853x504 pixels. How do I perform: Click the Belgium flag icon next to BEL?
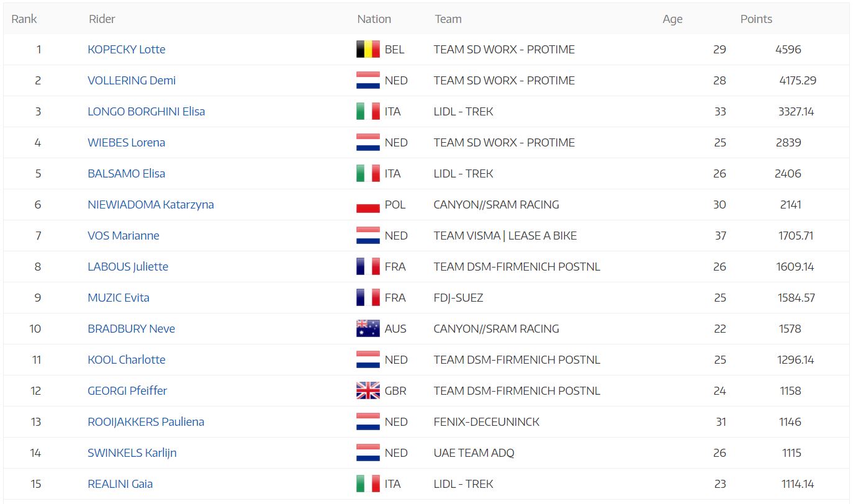368,49
